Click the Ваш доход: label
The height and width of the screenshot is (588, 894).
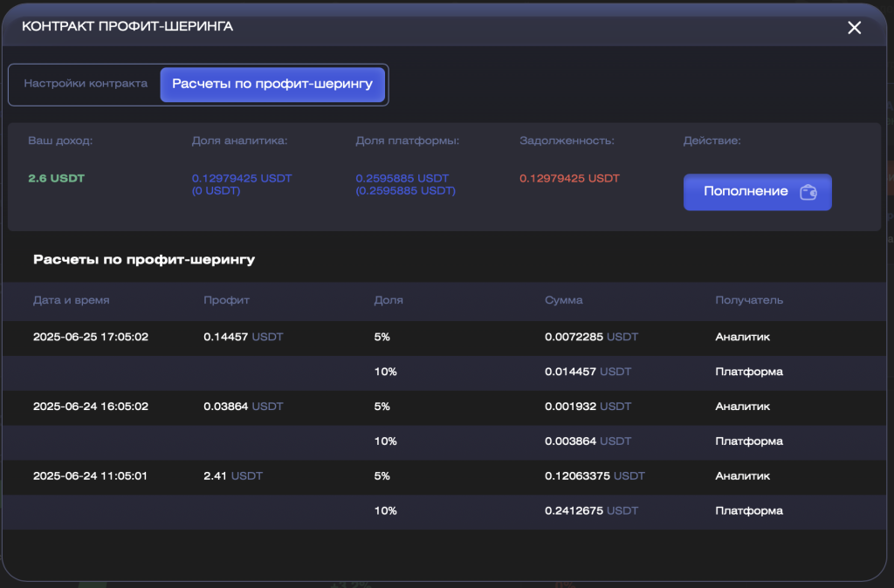pyautogui.click(x=60, y=140)
